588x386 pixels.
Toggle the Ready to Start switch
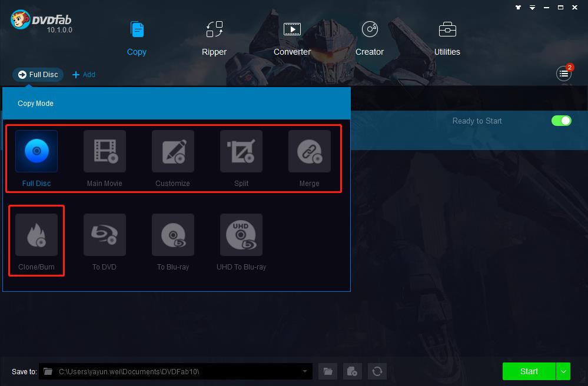click(561, 121)
